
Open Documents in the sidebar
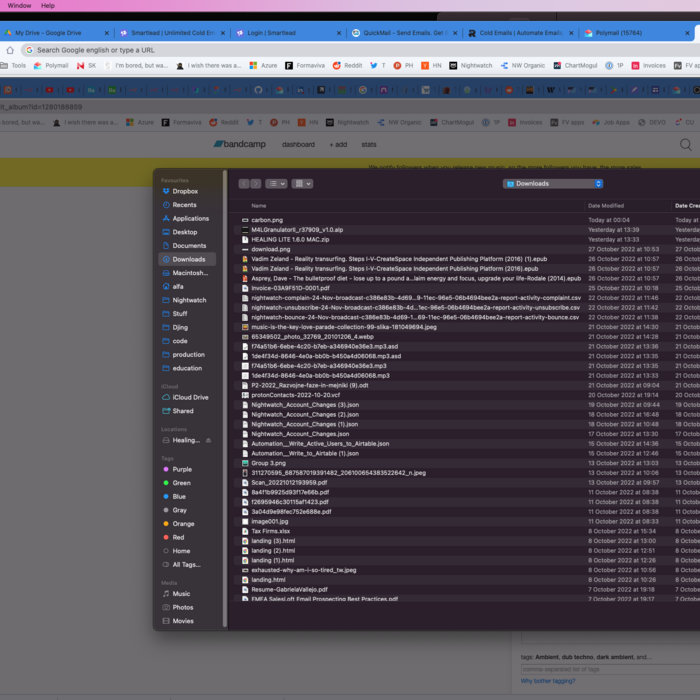pos(189,246)
